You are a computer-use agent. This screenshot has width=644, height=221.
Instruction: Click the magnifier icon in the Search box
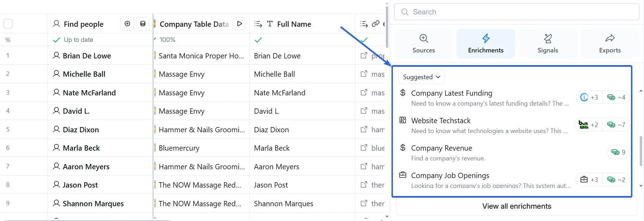click(x=405, y=12)
